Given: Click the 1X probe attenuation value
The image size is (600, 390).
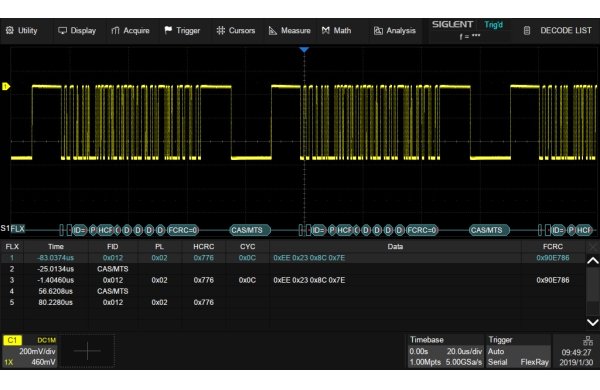Looking at the screenshot, I should (x=8, y=362).
